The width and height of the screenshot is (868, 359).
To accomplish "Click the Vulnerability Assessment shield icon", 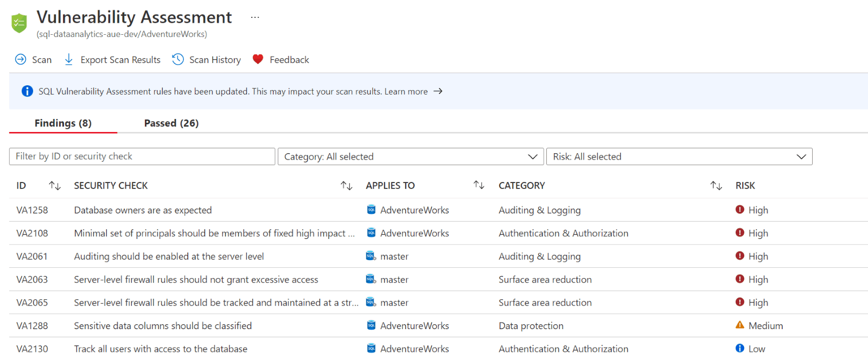I will tap(19, 23).
